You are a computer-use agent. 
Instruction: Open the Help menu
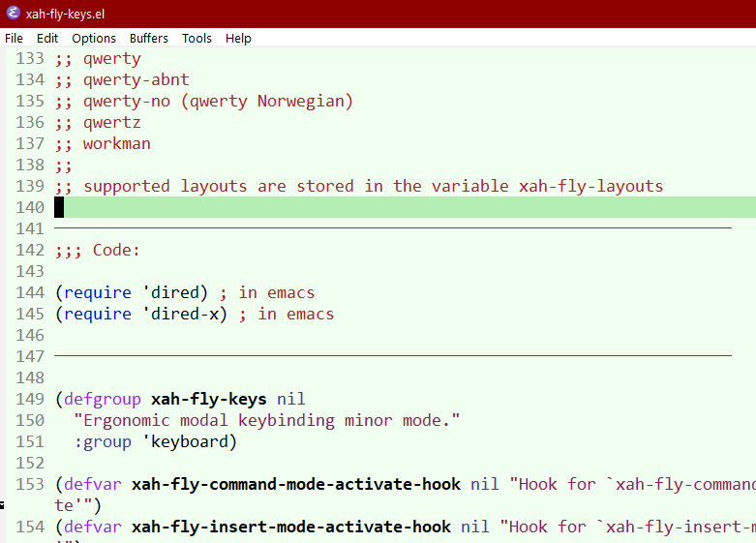[238, 38]
